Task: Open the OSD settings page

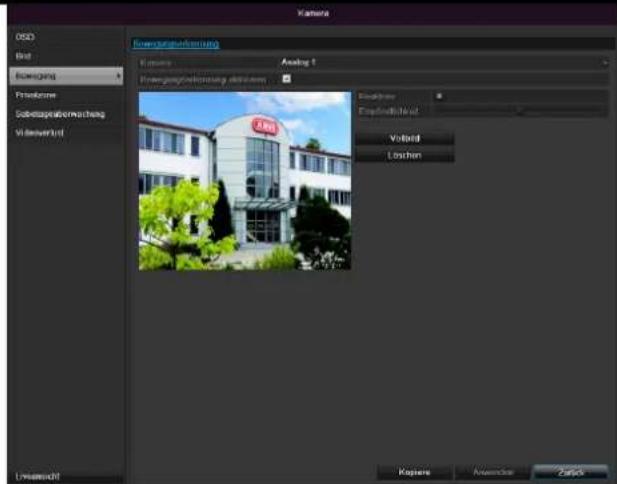Action: pyautogui.click(x=22, y=38)
